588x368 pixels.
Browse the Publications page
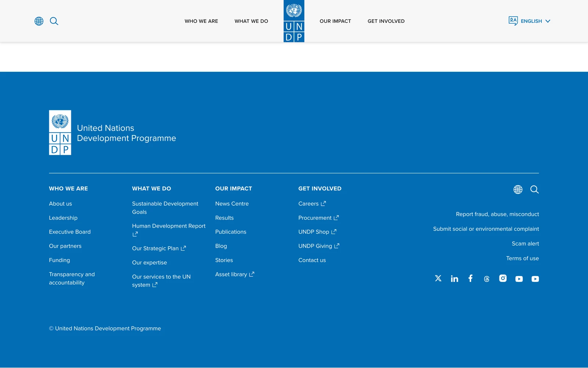[x=230, y=232]
